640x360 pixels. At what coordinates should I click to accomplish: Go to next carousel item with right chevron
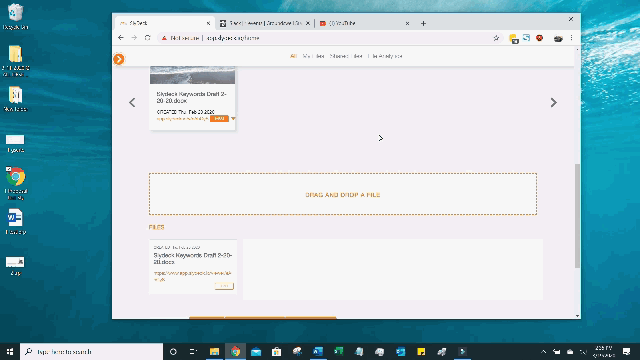(553, 102)
